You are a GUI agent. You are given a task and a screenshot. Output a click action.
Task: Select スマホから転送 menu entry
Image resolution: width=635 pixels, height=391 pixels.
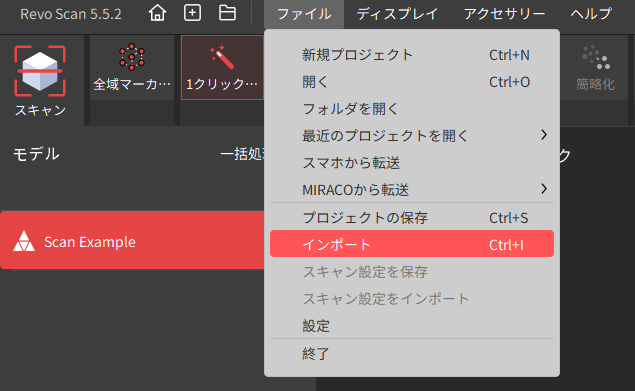(x=412, y=163)
